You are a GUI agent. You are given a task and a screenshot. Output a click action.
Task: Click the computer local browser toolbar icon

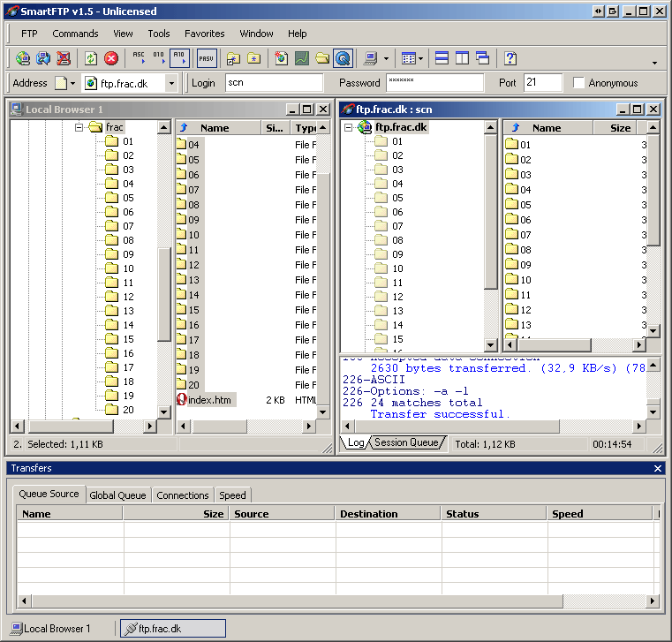(x=370, y=58)
